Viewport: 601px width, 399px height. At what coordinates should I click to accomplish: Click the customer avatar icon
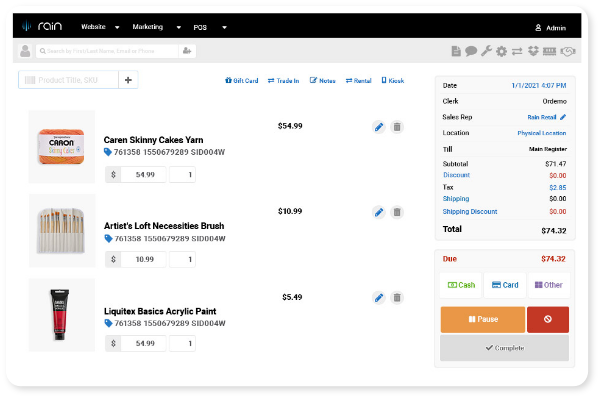pyautogui.click(x=25, y=51)
